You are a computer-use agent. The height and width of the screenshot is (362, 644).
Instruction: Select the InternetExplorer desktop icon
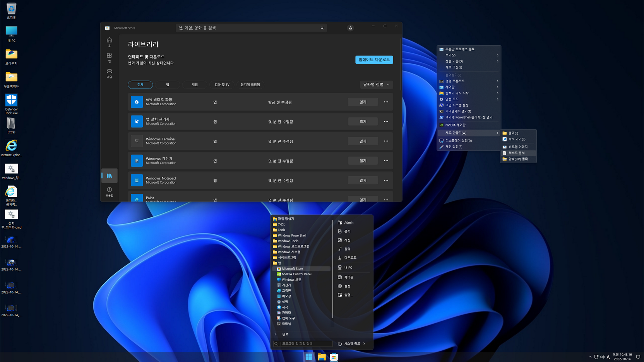11,148
